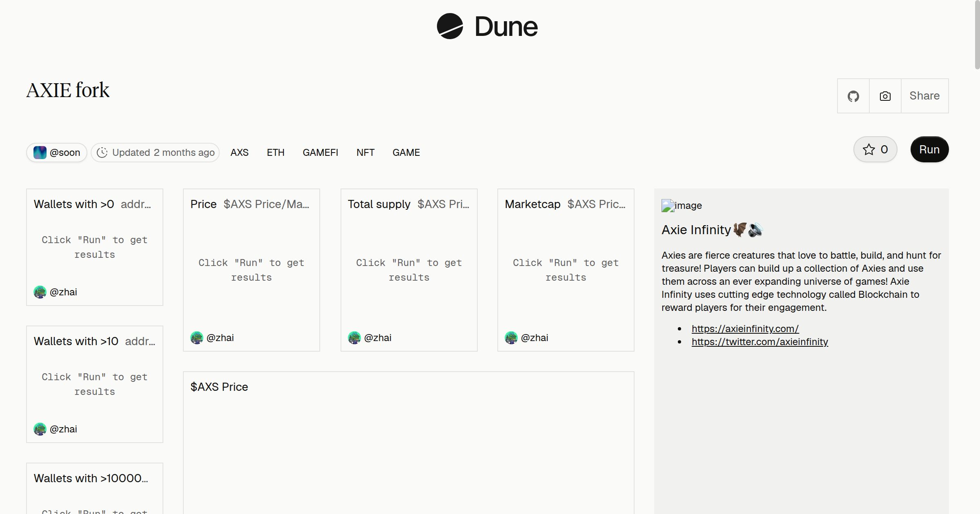The image size is (980, 514).
Task: Click the AXIE fork dashboard title
Action: tap(68, 90)
